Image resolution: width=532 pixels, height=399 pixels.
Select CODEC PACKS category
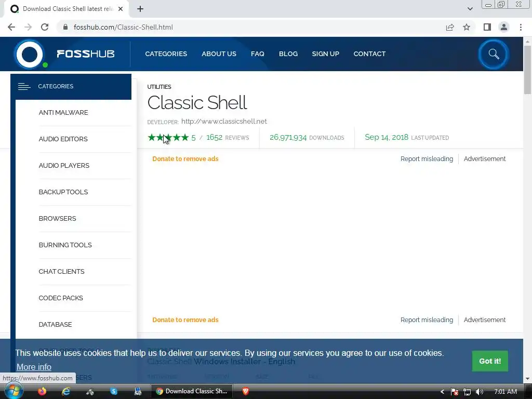tap(61, 298)
